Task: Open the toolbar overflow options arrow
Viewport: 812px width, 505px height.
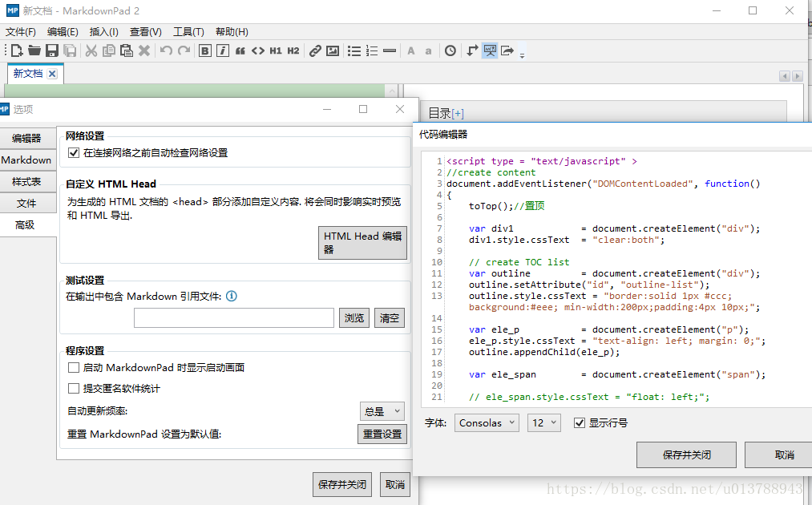Action: (522, 55)
